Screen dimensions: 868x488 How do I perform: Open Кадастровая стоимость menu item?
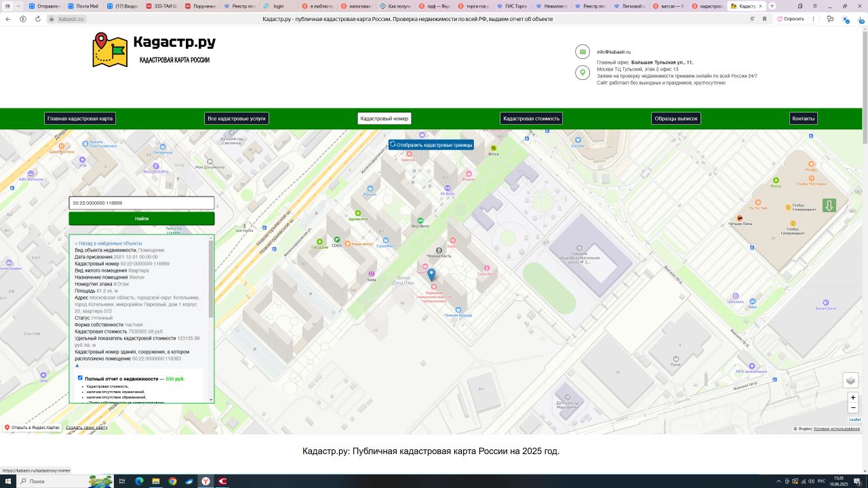532,119
